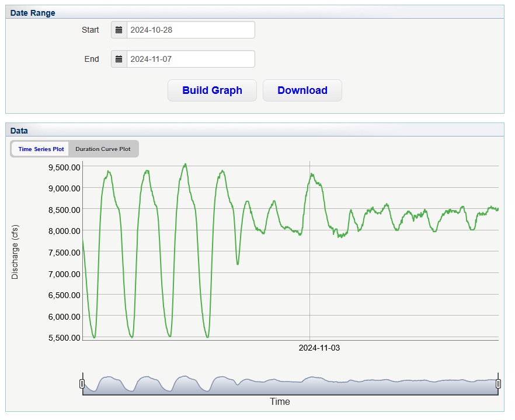Grab the left handle of the time navigator

pos(82,383)
